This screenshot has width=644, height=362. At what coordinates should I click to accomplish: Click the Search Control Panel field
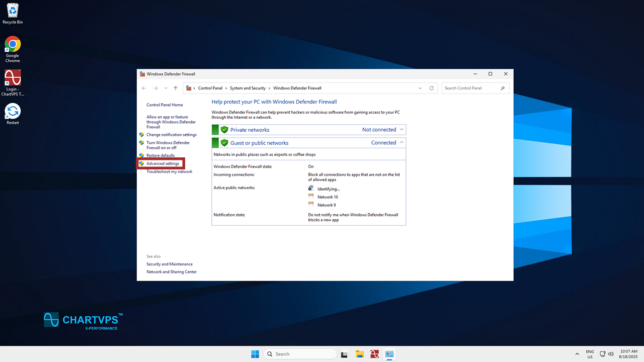pos(471,88)
